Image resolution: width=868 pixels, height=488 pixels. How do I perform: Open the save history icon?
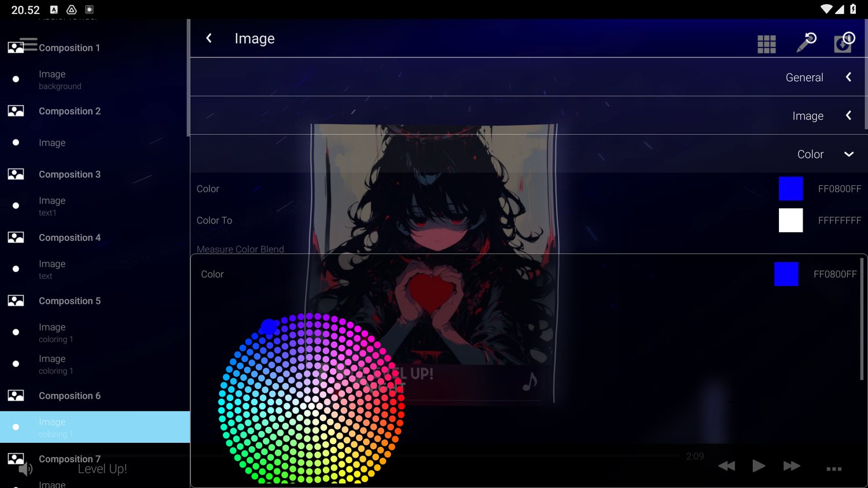click(x=844, y=42)
